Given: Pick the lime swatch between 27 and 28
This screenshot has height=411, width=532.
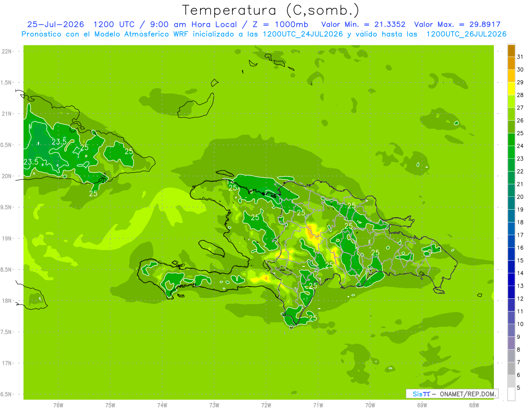Looking at the screenshot, I should (511, 102).
